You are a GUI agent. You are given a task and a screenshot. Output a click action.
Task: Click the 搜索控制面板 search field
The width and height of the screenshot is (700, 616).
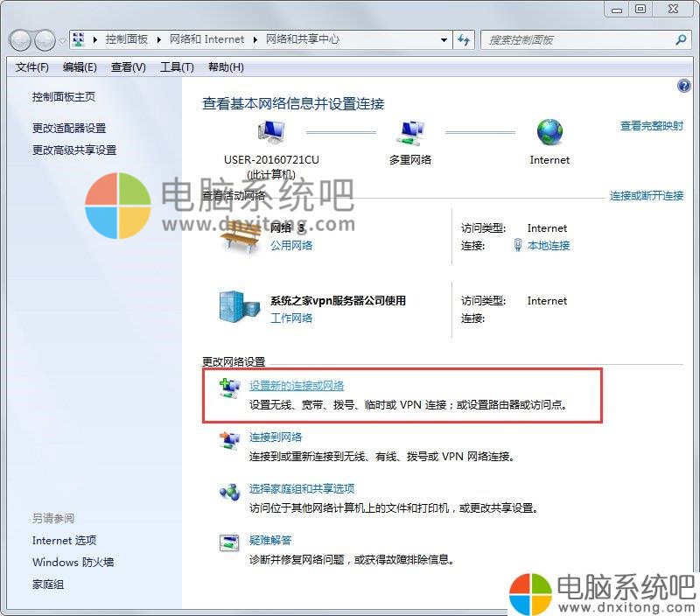click(577, 40)
